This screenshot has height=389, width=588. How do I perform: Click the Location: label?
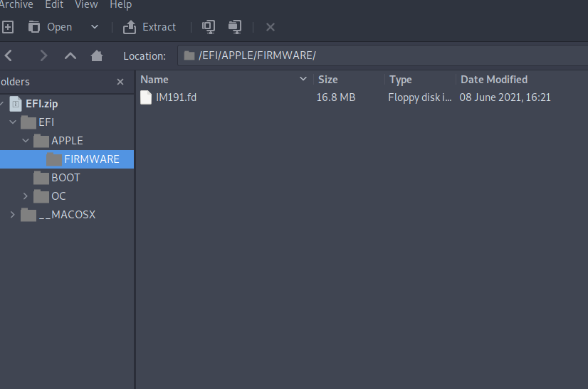(x=145, y=56)
